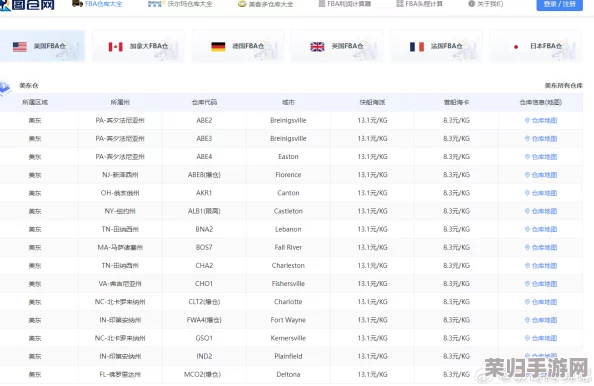Open warehouse map link for FWA4 row

[x=541, y=320]
